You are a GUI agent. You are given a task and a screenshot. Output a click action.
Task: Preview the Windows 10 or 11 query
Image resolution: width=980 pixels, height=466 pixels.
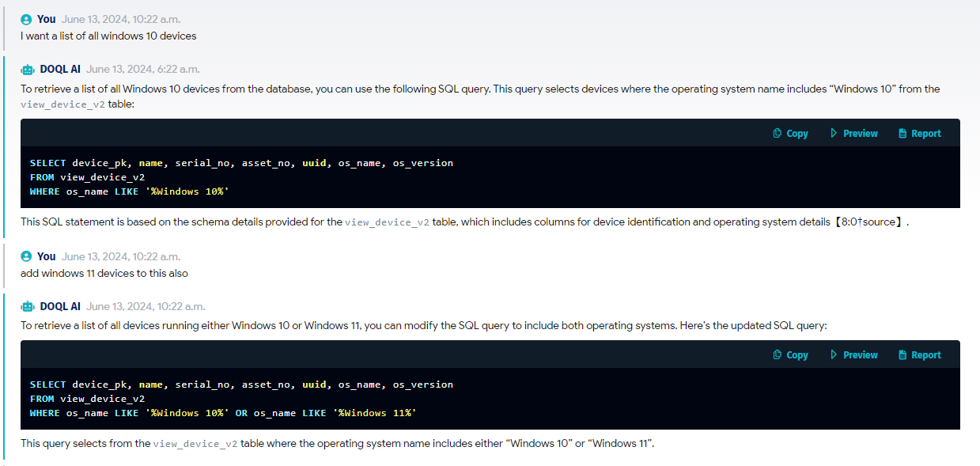(853, 355)
